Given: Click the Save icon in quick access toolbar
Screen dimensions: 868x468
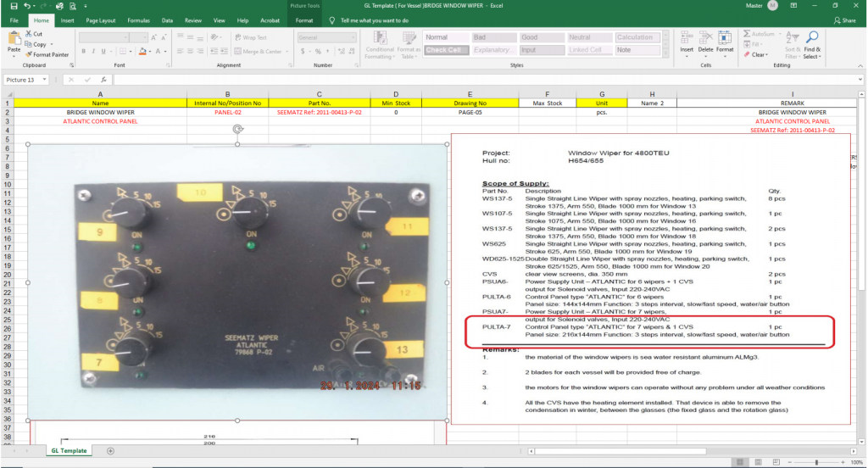Looking at the screenshot, I should point(13,6).
